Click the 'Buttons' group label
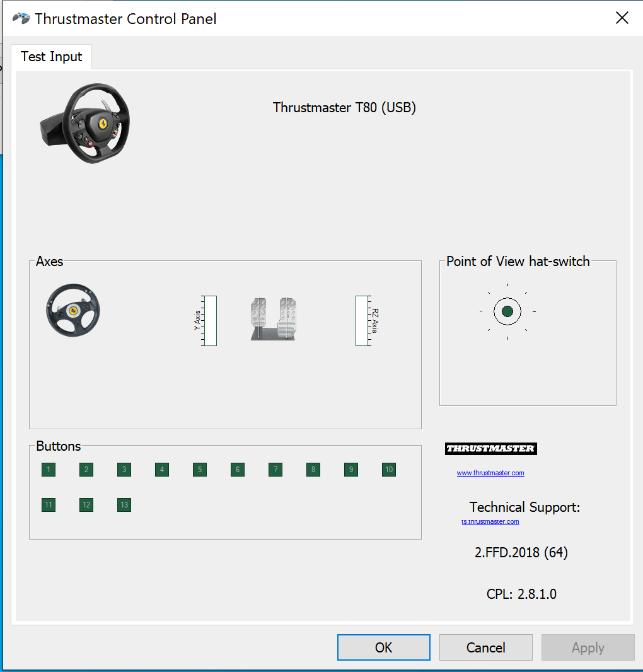The height and width of the screenshot is (672, 643). coord(58,446)
